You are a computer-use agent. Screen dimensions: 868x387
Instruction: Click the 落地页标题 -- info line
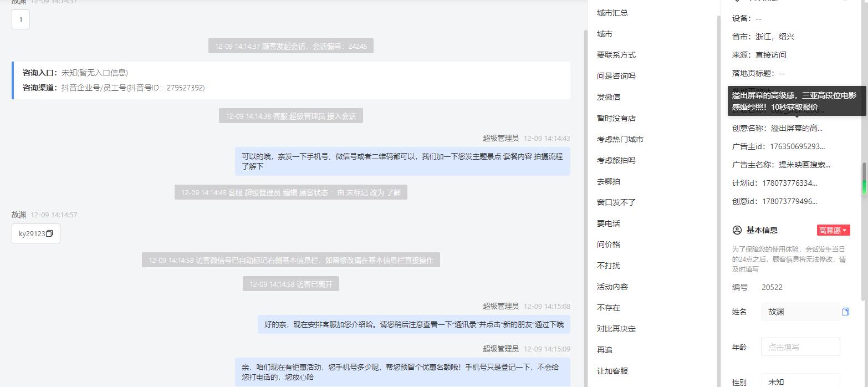coord(758,73)
